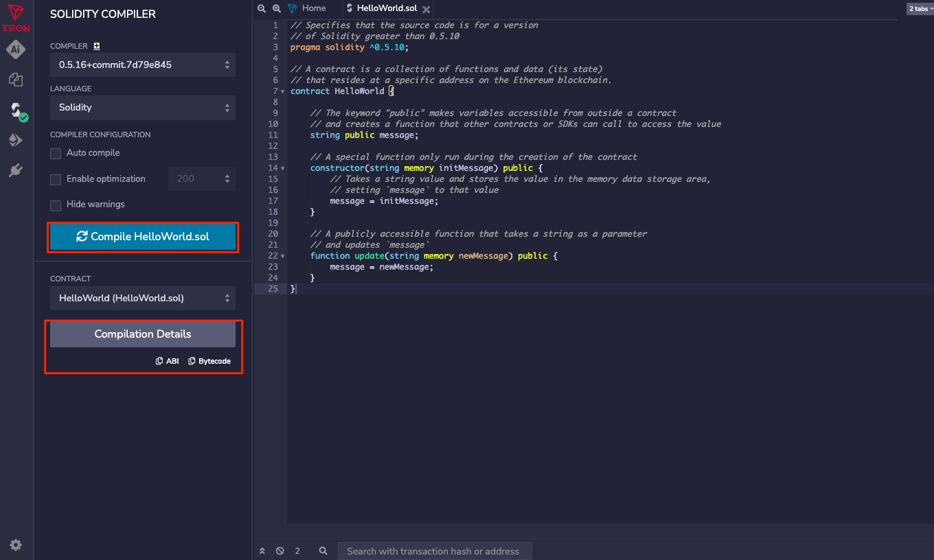Select the Solidity compiler sidebar icon
The width and height of the screenshot is (934, 560).
coord(16,110)
